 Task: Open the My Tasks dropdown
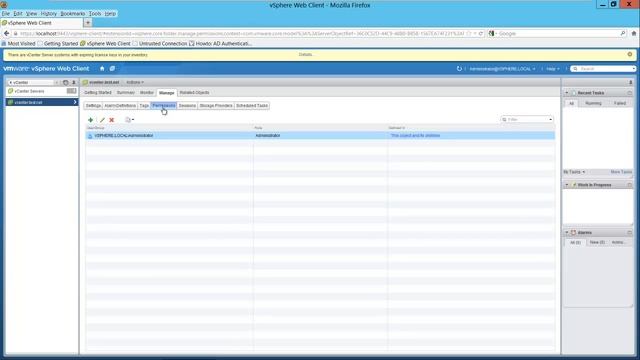[574, 172]
